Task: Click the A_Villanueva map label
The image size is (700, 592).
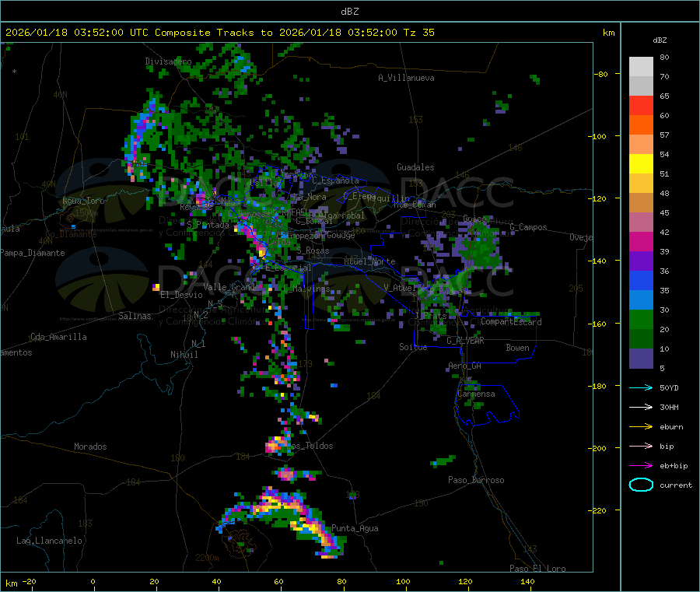Action: coord(406,78)
